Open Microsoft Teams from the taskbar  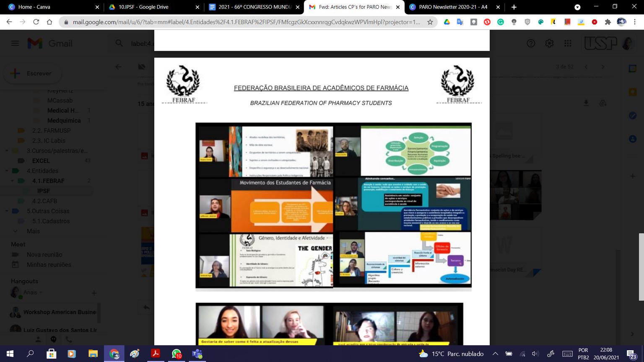coord(197,354)
